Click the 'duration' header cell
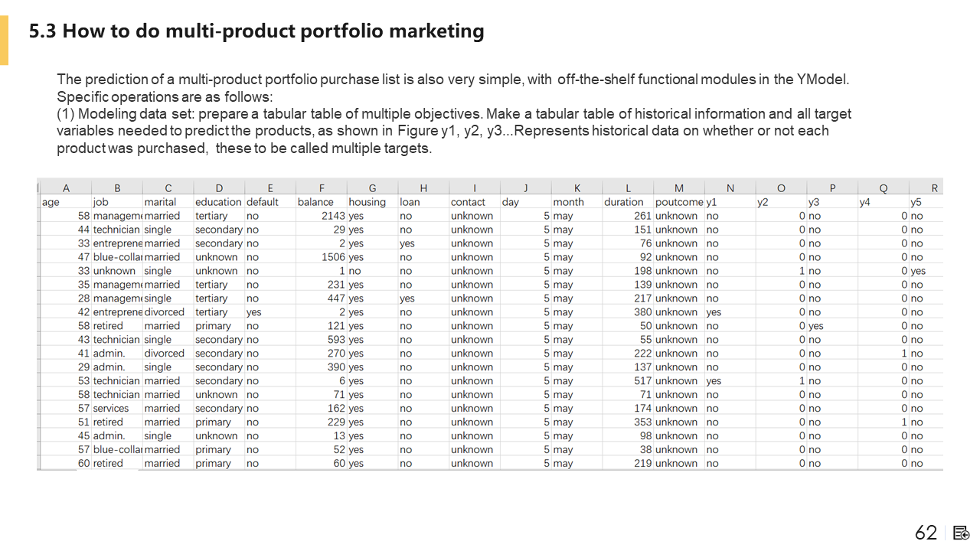Screen dimensions: 980x551 (623, 202)
